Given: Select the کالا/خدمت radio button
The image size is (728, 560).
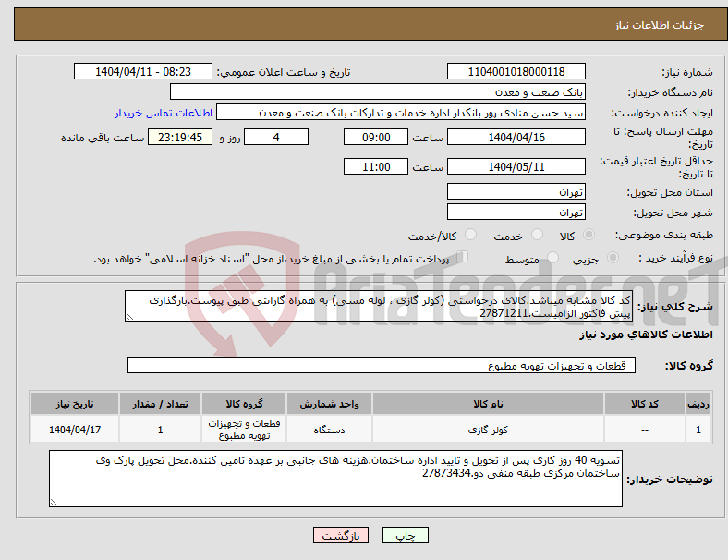Looking at the screenshot, I should tap(471, 235).
